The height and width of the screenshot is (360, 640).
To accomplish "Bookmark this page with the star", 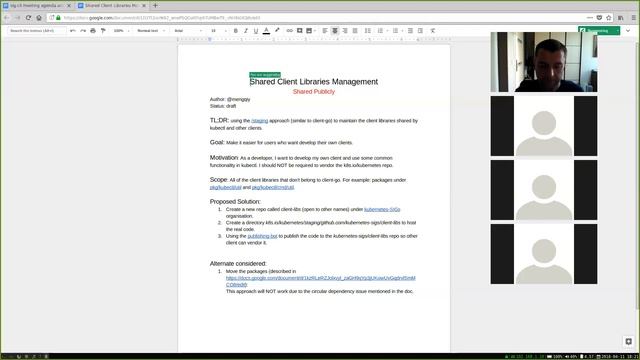I will [609, 18].
